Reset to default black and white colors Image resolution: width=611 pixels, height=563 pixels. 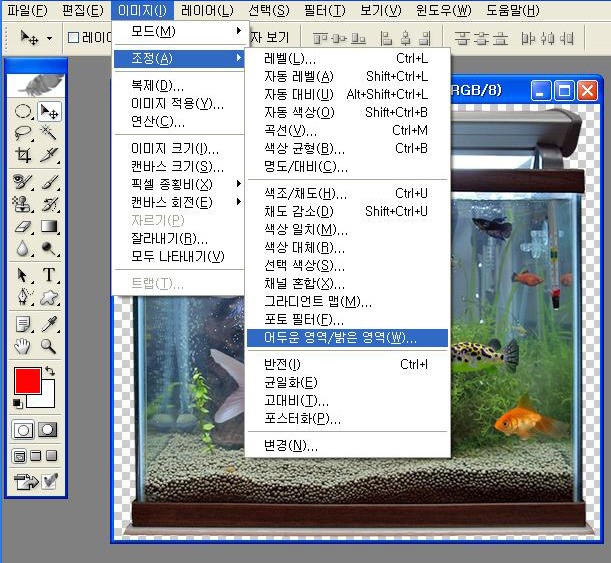[x=18, y=404]
